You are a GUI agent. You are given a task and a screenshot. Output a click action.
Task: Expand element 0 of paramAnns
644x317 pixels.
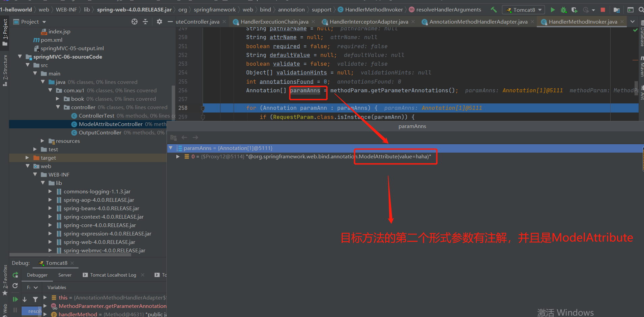click(x=178, y=157)
